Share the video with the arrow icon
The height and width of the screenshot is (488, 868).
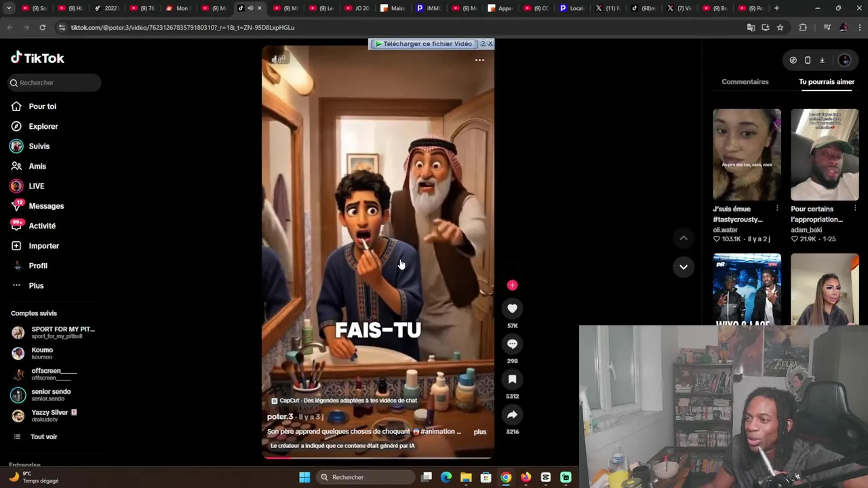[x=512, y=414]
